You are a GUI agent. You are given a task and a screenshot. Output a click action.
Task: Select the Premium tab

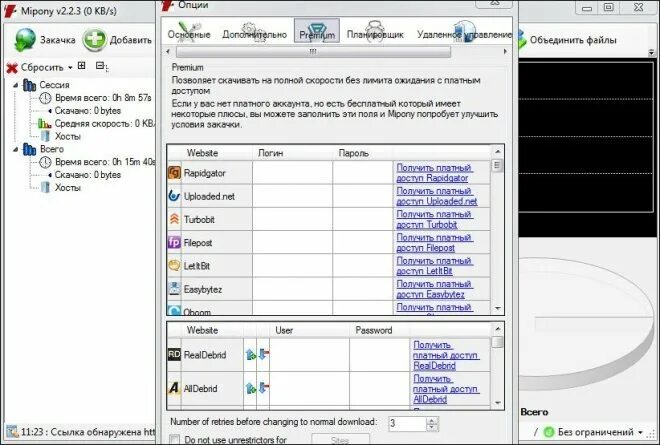pos(317,31)
